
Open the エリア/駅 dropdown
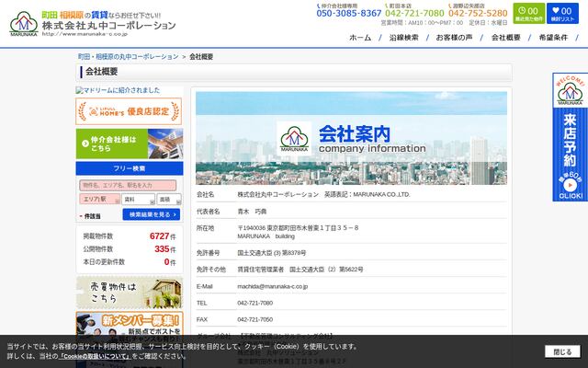100,199
